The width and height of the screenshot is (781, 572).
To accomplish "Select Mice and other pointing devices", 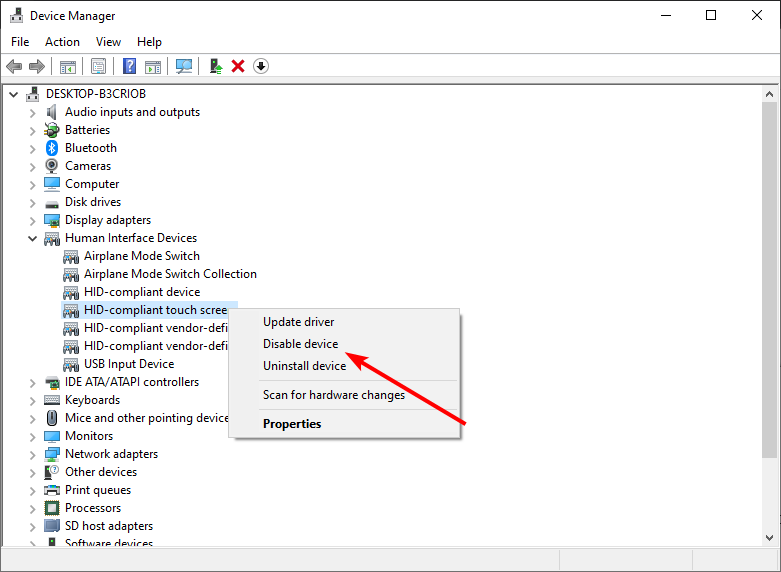I will pyautogui.click(x=146, y=418).
